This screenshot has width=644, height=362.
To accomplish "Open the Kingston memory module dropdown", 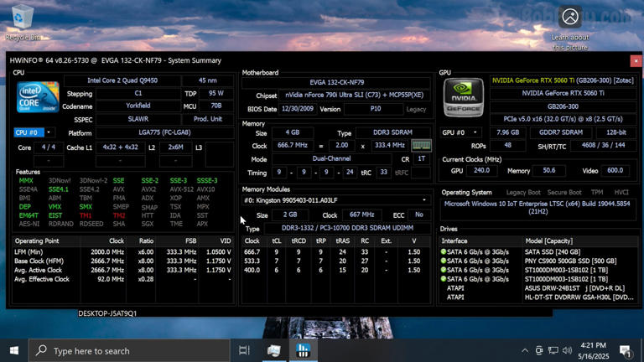I will point(423,200).
